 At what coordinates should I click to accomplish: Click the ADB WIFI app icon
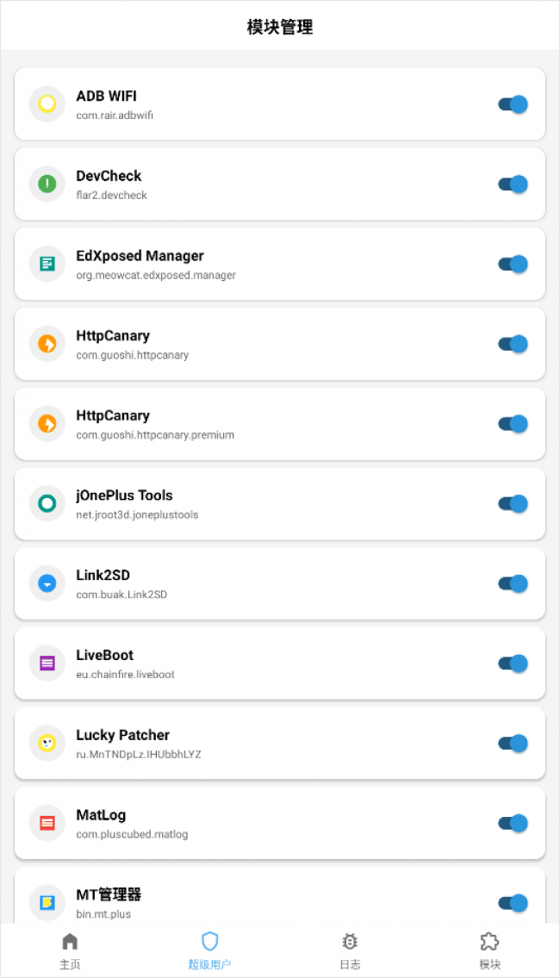tap(47, 104)
